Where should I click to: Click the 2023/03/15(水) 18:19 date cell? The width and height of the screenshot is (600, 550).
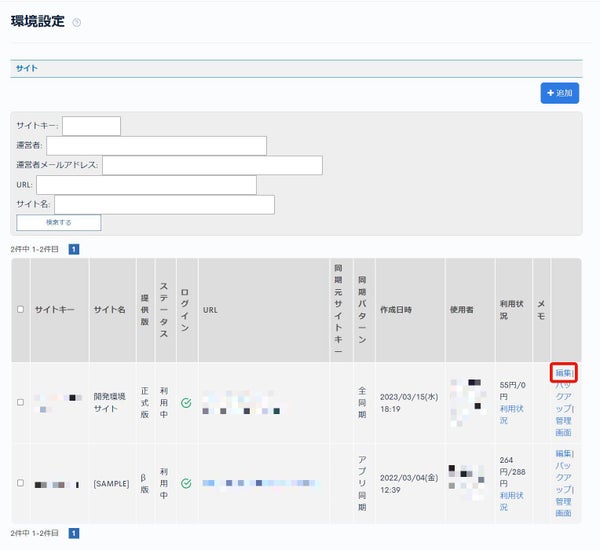[x=409, y=403]
